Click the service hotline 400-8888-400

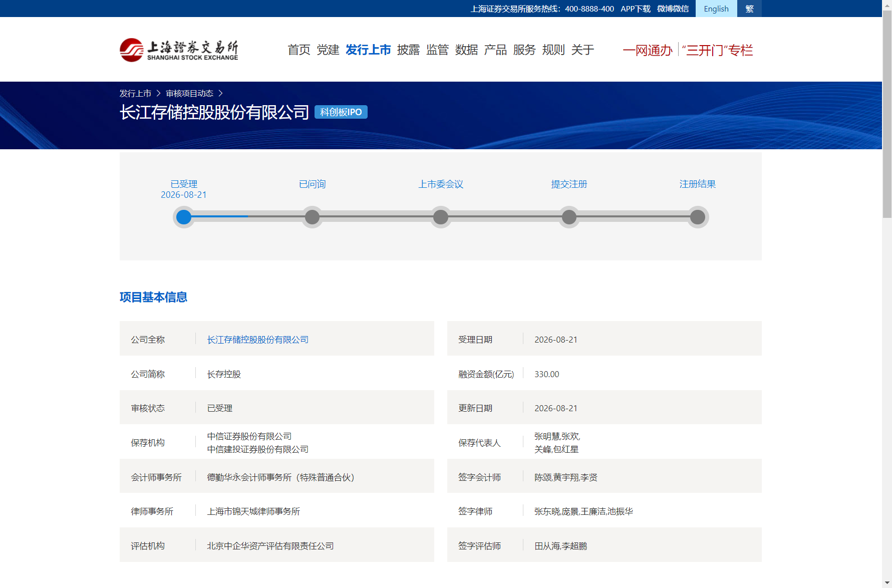(x=589, y=9)
